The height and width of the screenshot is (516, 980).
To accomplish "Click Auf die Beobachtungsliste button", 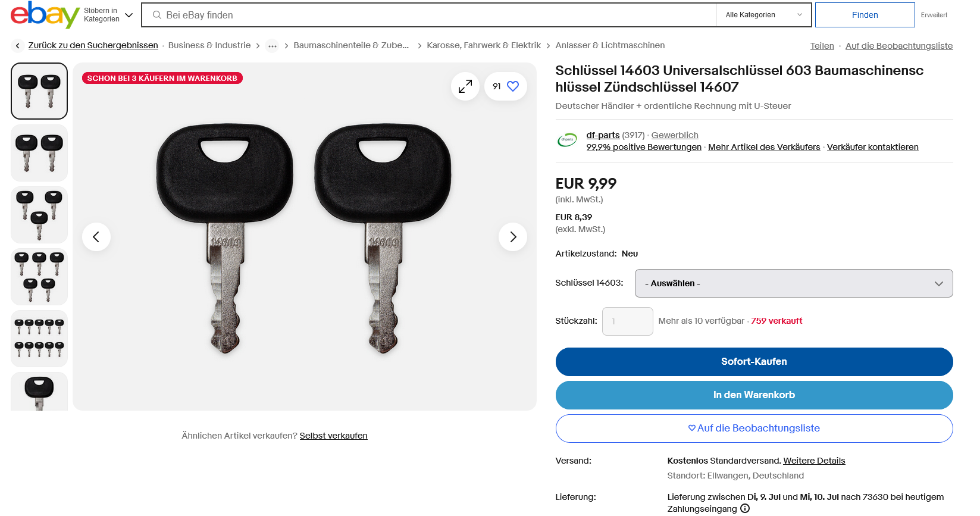I will click(754, 429).
